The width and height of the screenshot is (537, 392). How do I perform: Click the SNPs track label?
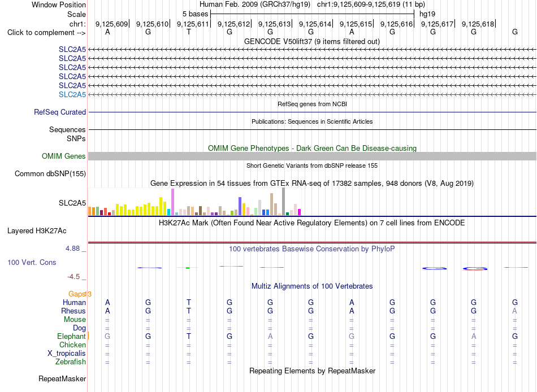[76, 138]
